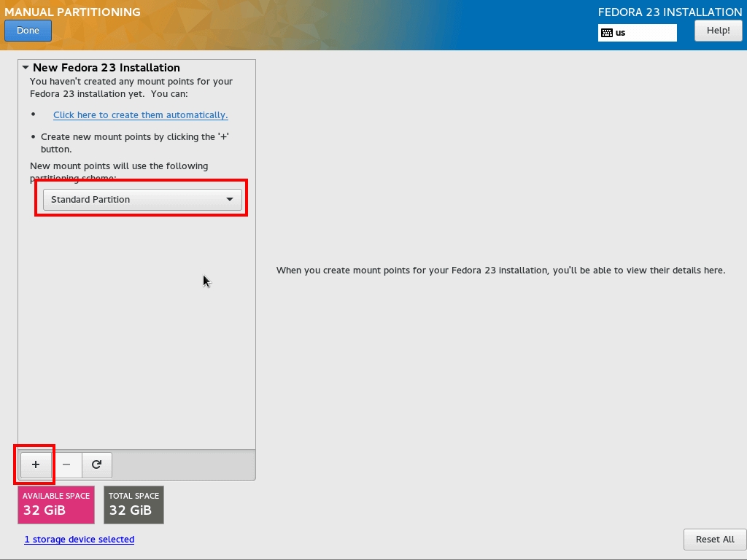Click the 'Create new mount points by clicking' instruction
This screenshot has height=560, width=747.
coord(135,143)
